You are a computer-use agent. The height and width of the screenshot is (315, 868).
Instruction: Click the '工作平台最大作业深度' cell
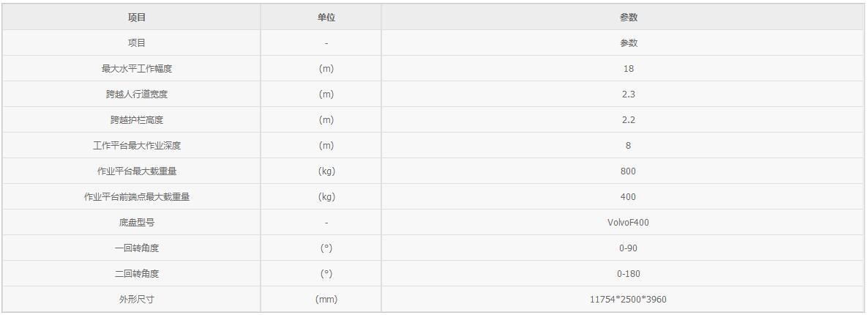(x=137, y=146)
